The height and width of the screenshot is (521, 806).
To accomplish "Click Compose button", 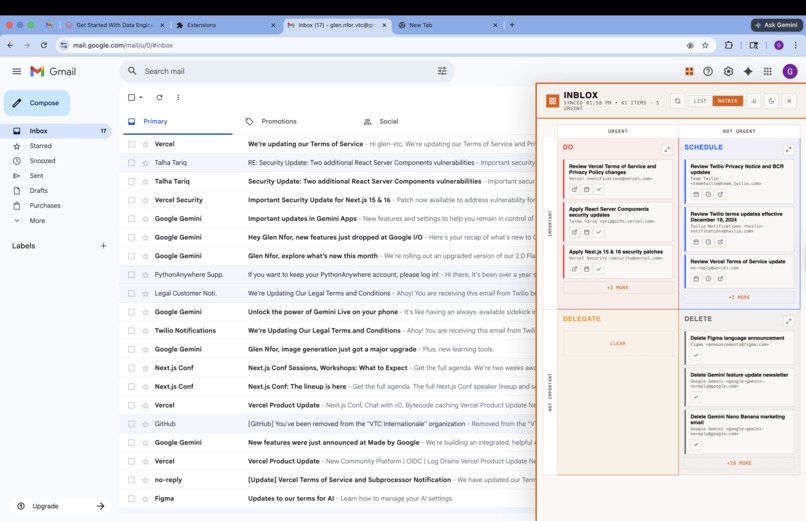I will 37,103.
